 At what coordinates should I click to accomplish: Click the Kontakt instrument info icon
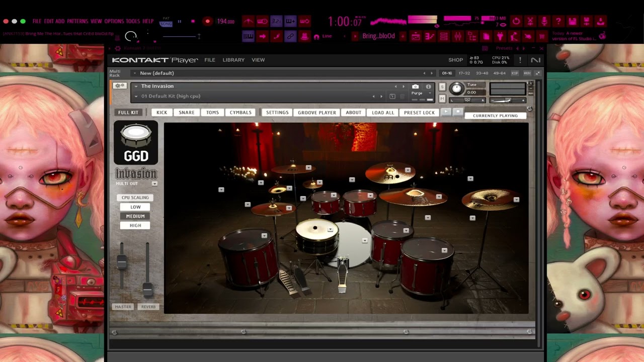click(428, 86)
